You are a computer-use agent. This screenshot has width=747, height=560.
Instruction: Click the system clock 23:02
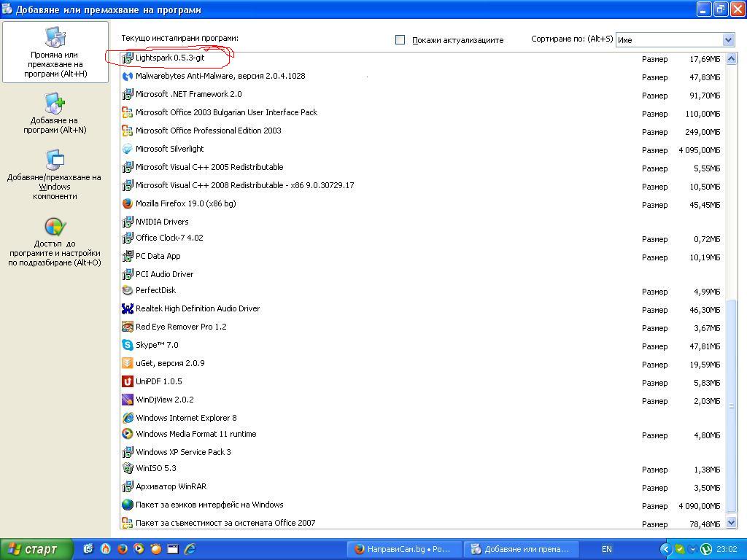(x=727, y=549)
